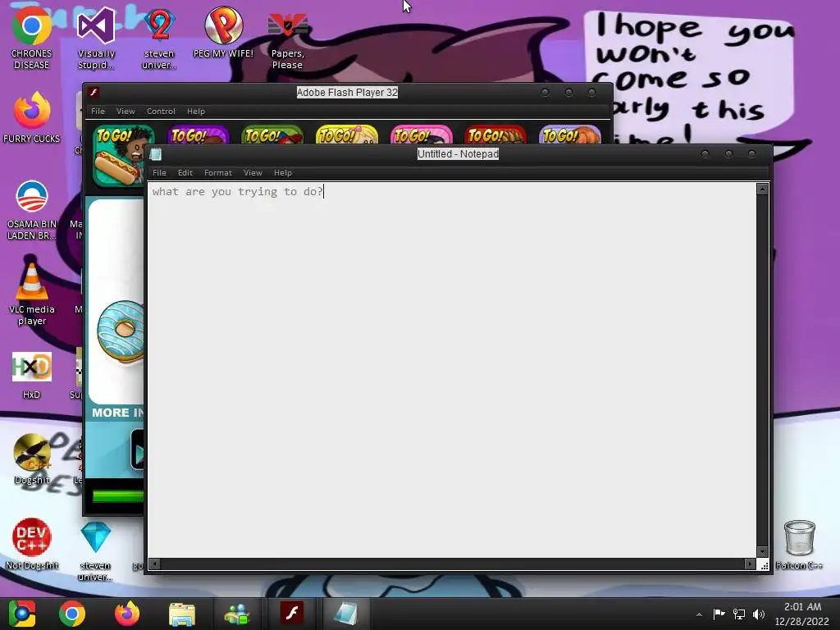The width and height of the screenshot is (840, 630).
Task: Open the Recycle Bin Falcon C++ icon
Action: [799, 545]
